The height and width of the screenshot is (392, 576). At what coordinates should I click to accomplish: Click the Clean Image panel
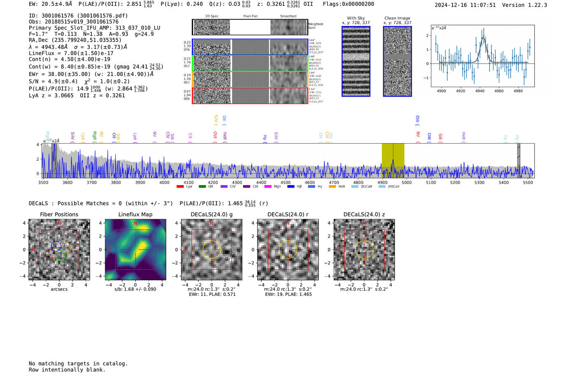pos(397,61)
